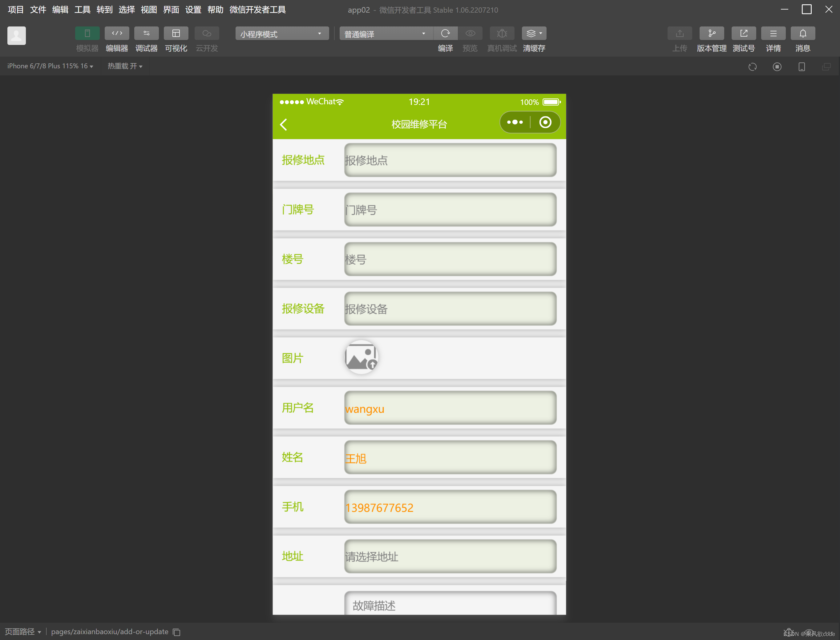The width and height of the screenshot is (840, 640).
Task: Expand the 小程序模式 mode dropdown
Action: 282,34
